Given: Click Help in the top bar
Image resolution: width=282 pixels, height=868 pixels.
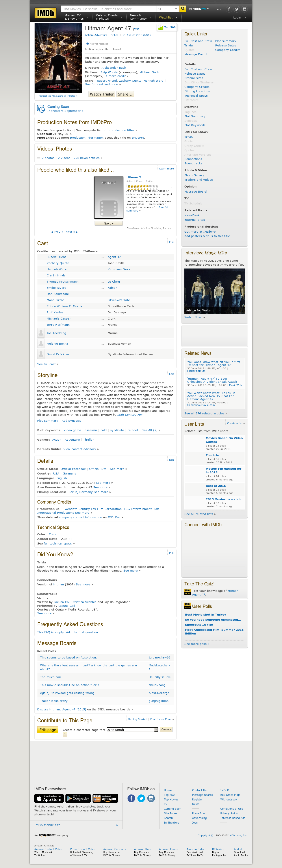Looking at the screenshot, I should (x=218, y=9).
